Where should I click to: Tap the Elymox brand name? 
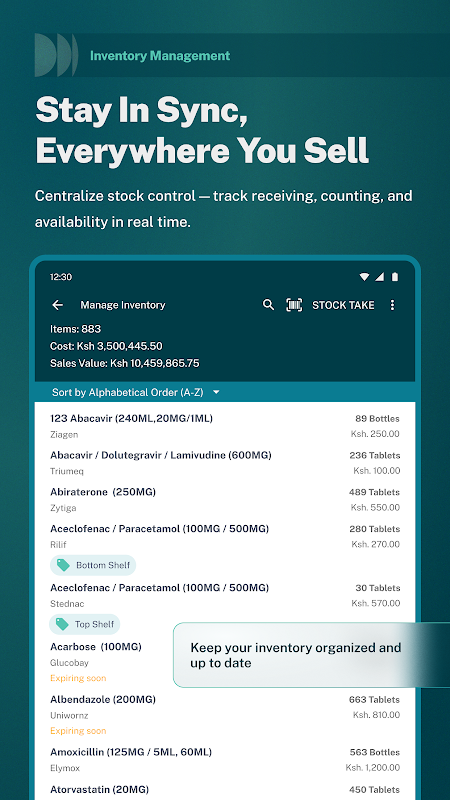(x=65, y=768)
